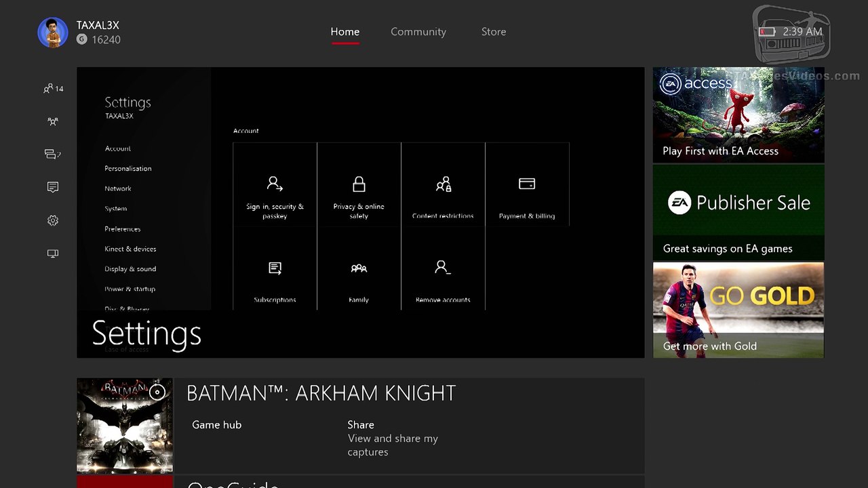Click the 2:39 AM clock
The width and height of the screenshot is (868, 488).
coord(802,32)
